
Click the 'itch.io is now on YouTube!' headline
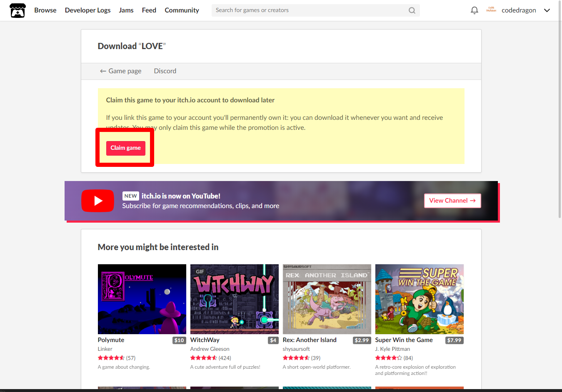pyautogui.click(x=181, y=196)
